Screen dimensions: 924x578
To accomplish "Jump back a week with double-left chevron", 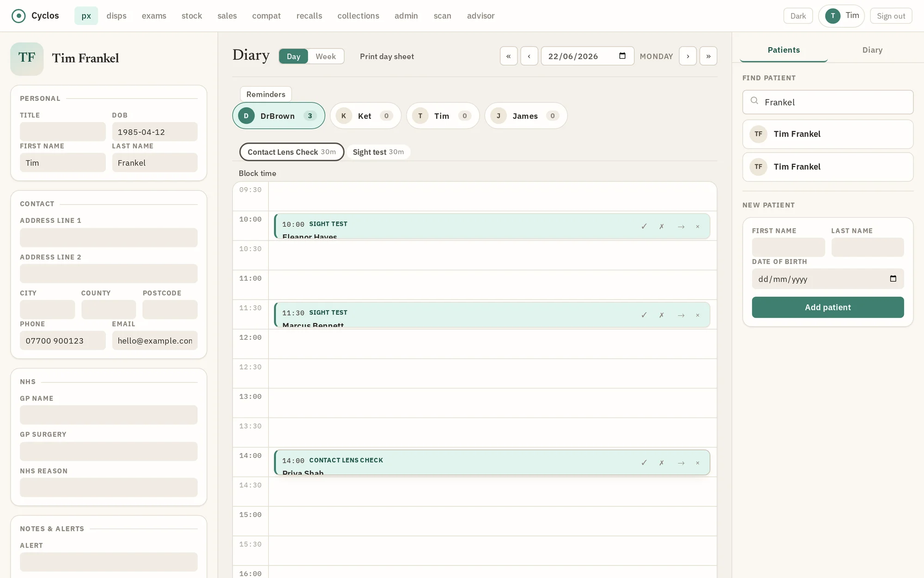I will coord(509,56).
